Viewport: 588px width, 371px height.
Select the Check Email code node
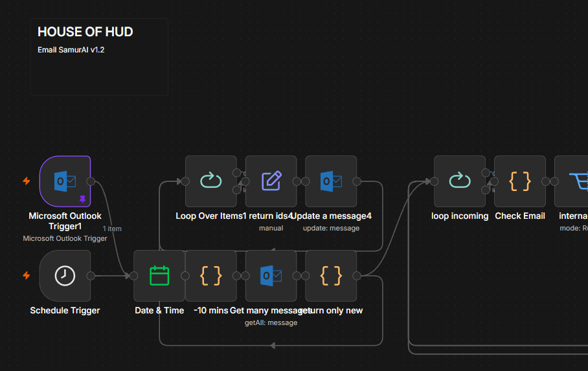pyautogui.click(x=520, y=181)
